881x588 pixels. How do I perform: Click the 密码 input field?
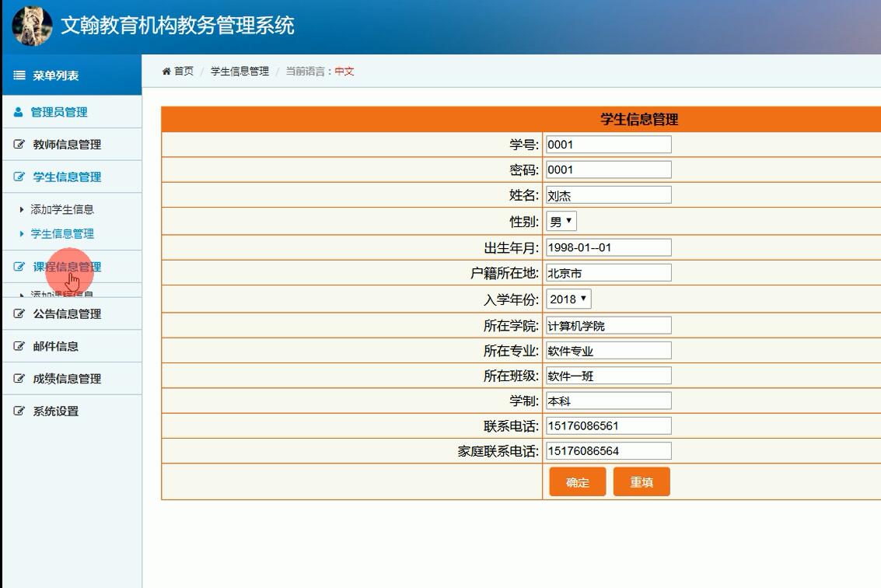609,170
